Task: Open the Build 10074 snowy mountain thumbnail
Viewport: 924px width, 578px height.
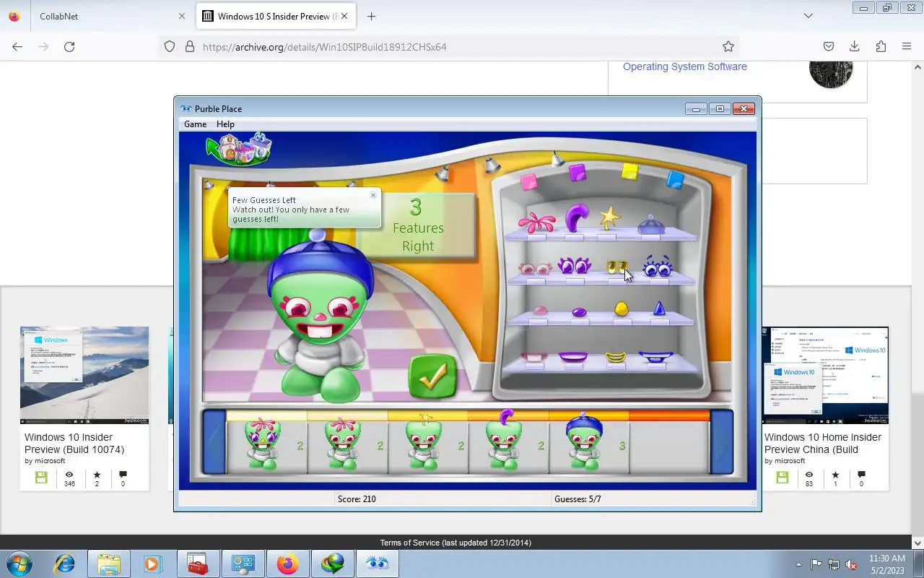Action: [84, 375]
